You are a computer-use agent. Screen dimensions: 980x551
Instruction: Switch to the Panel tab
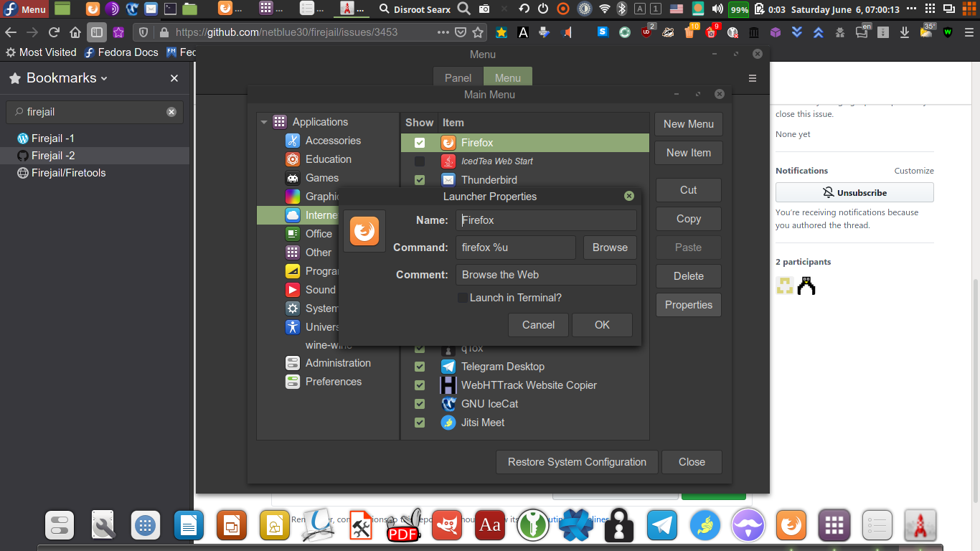(458, 78)
